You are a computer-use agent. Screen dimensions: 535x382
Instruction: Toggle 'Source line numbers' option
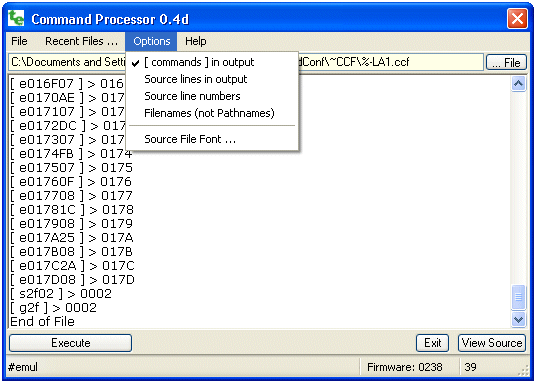tap(212, 96)
